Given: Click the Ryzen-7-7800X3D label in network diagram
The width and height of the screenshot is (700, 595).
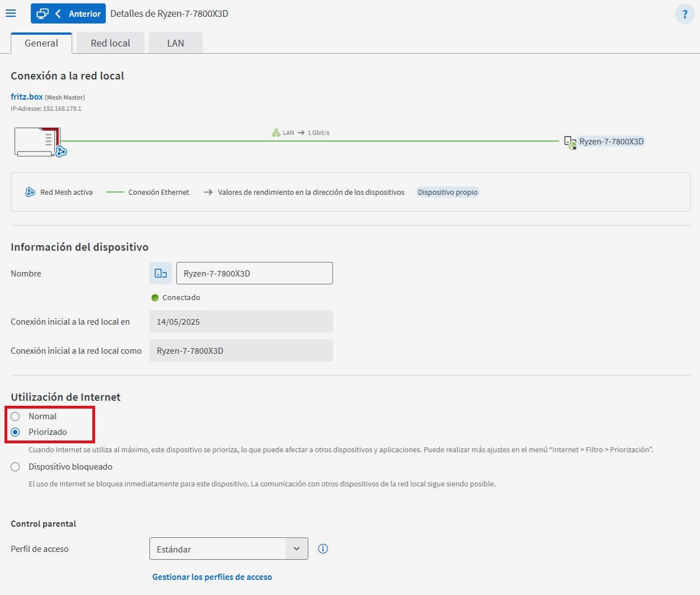Looking at the screenshot, I should point(611,142).
